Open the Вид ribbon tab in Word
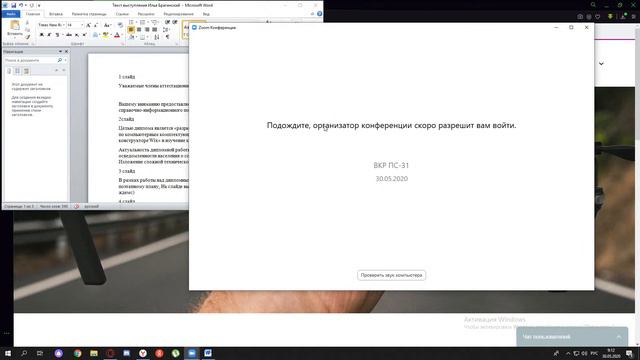 click(x=206, y=14)
